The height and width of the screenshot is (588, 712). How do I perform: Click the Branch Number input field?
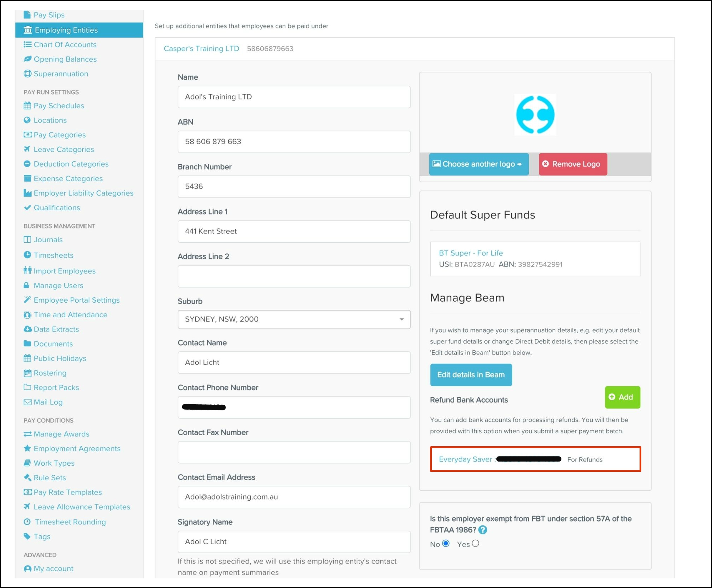tap(294, 187)
